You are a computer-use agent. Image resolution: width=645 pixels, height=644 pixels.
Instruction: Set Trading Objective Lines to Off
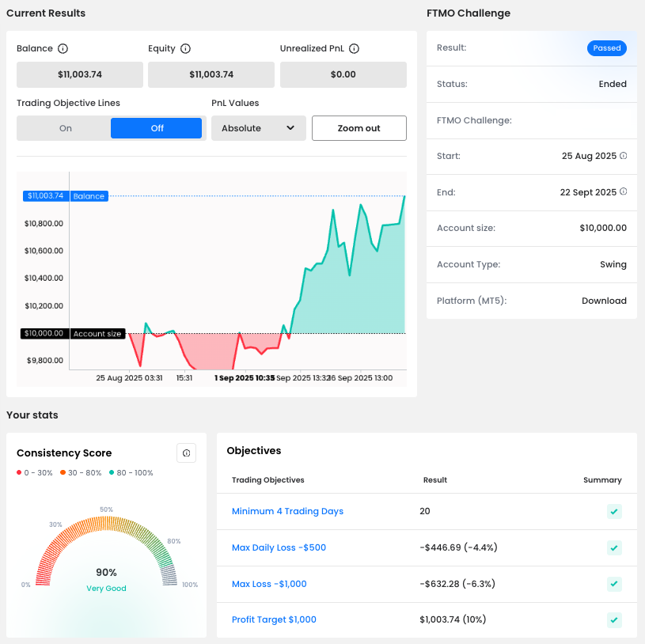coord(157,128)
